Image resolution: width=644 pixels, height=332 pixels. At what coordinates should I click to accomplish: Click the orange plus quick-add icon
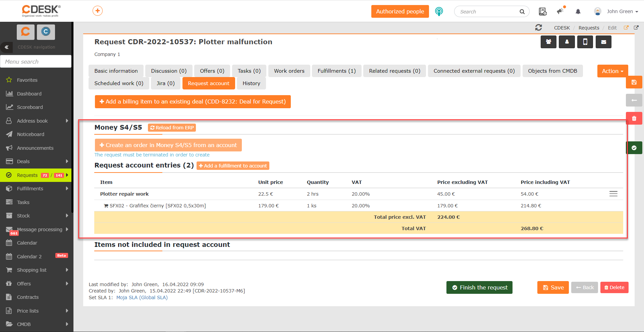click(x=98, y=11)
